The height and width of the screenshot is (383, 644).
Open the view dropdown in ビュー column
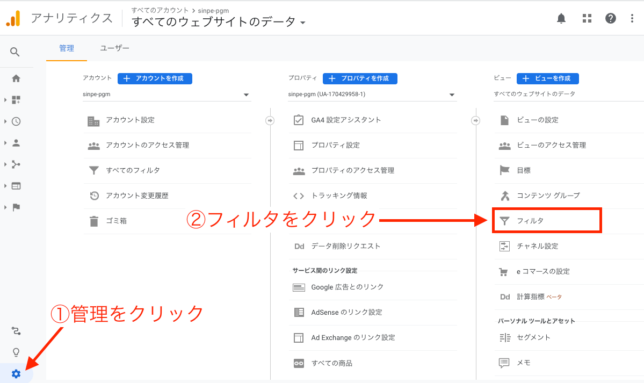(568, 94)
